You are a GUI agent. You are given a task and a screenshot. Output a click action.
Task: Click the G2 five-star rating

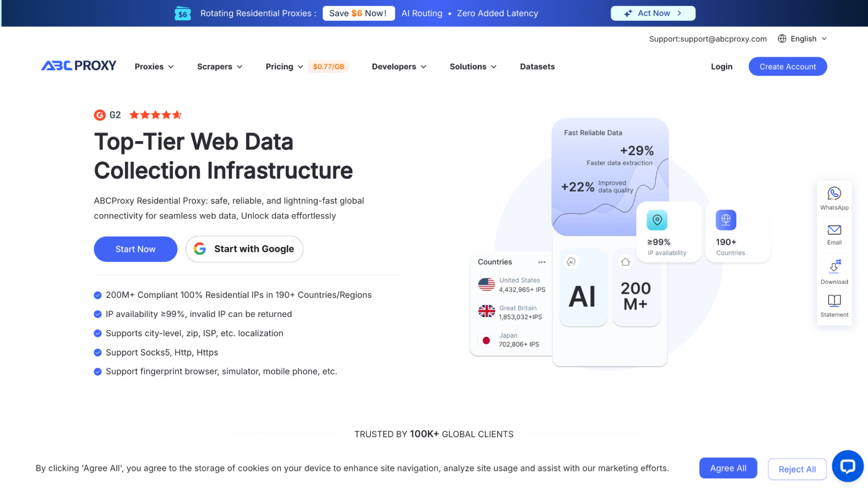[155, 115]
